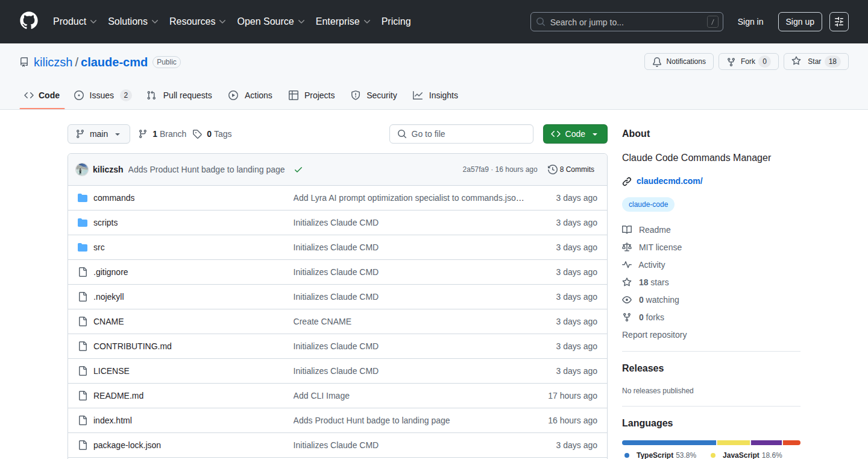The height and width of the screenshot is (459, 868).
Task: Expand the Resources menu in header
Action: coord(198,22)
